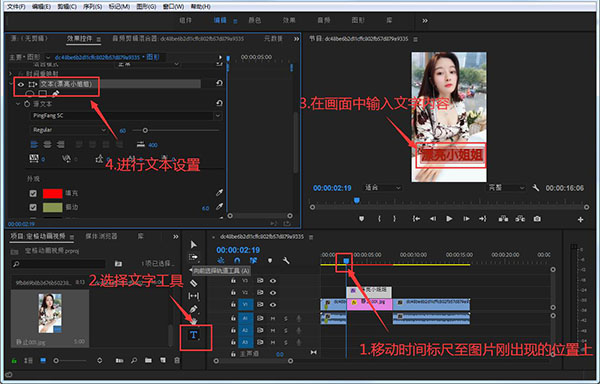
Task: Open the 剪辑(C) menu
Action: click(67, 7)
